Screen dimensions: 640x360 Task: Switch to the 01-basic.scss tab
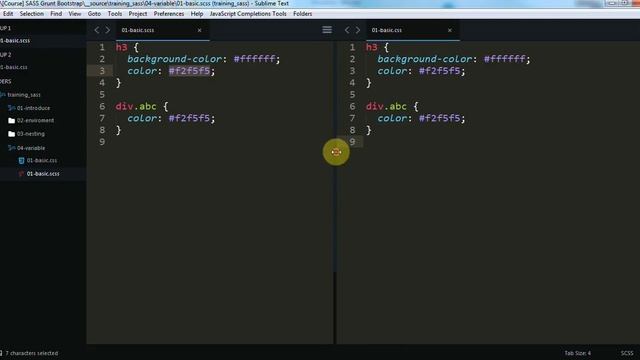click(138, 30)
